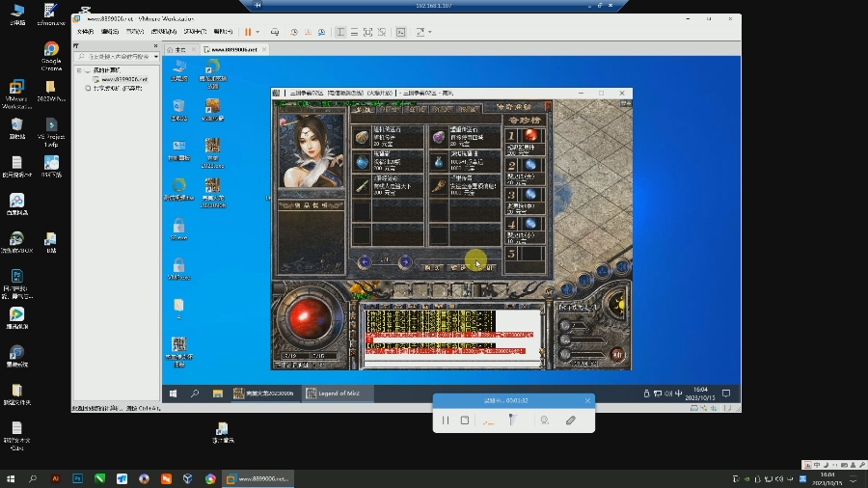This screenshot has height=488, width=868.
Task: Open This PC icon on guest desktop
Action: click(178, 70)
